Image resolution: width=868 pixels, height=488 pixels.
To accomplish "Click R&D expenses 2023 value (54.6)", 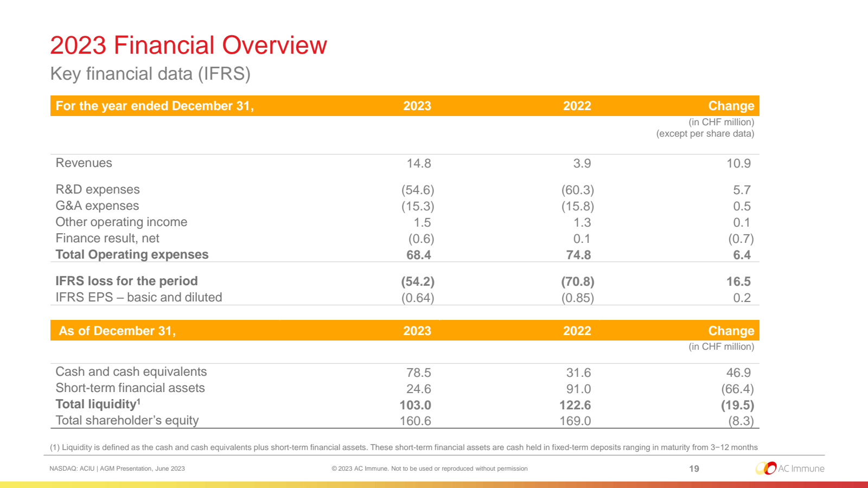I will click(418, 190).
